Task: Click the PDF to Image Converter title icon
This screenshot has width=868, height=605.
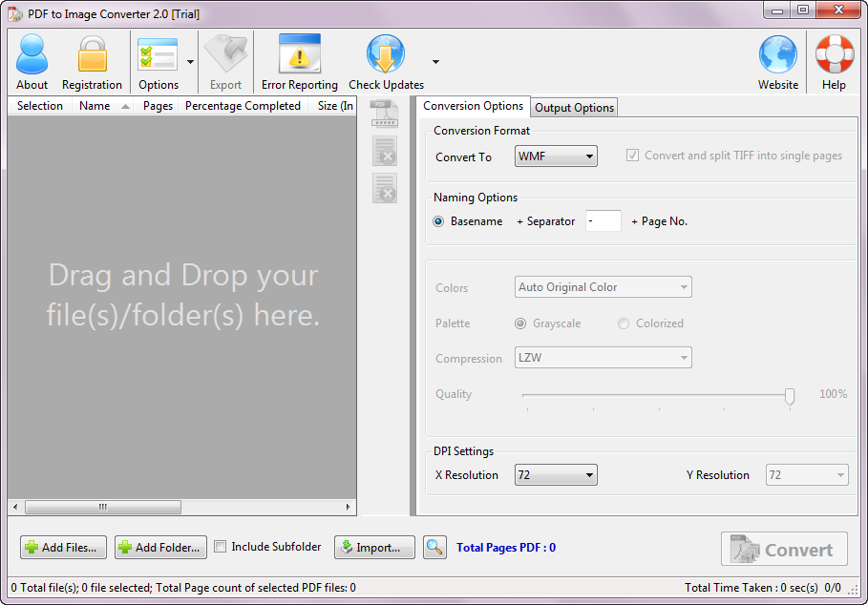Action: click(15, 13)
